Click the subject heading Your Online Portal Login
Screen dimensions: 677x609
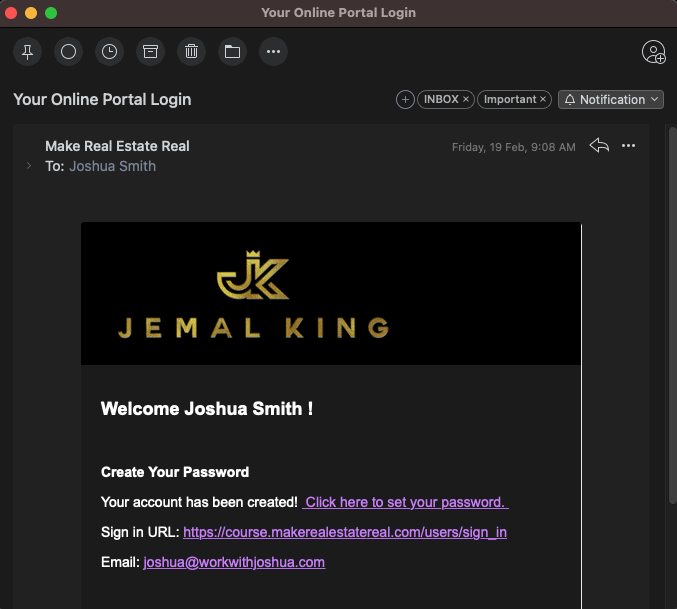click(x=102, y=100)
